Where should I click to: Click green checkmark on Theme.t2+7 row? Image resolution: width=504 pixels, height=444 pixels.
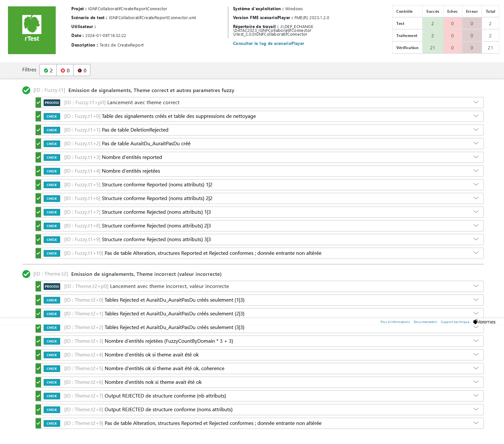(x=38, y=396)
